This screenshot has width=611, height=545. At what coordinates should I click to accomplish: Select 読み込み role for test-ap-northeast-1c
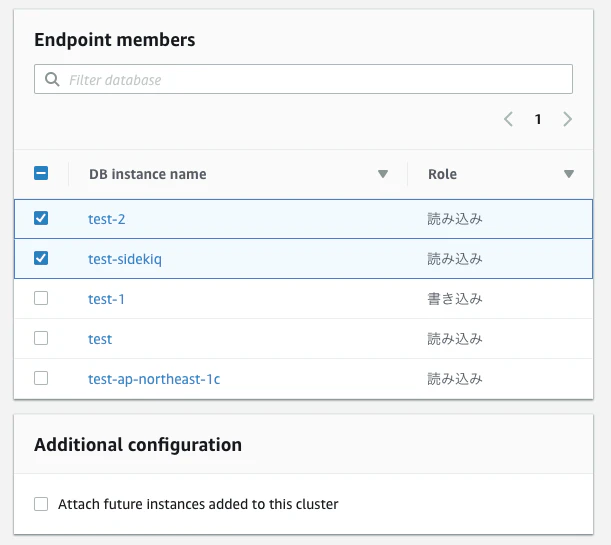coord(455,379)
